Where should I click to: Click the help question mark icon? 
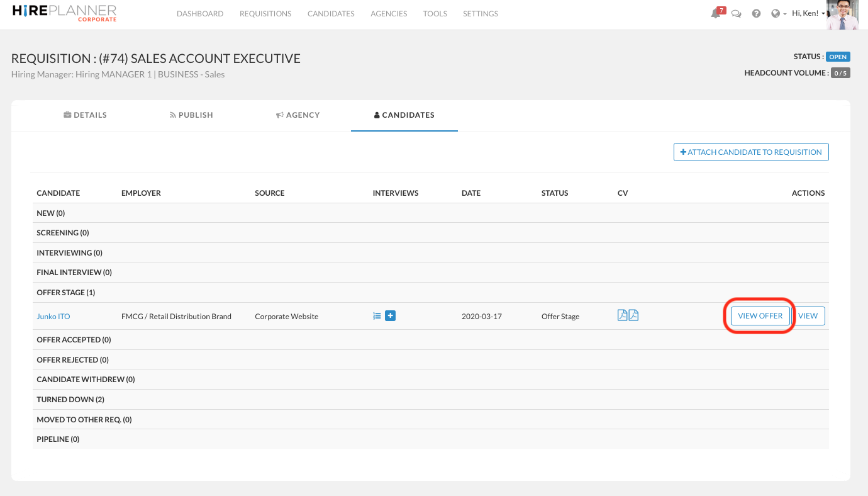click(756, 14)
